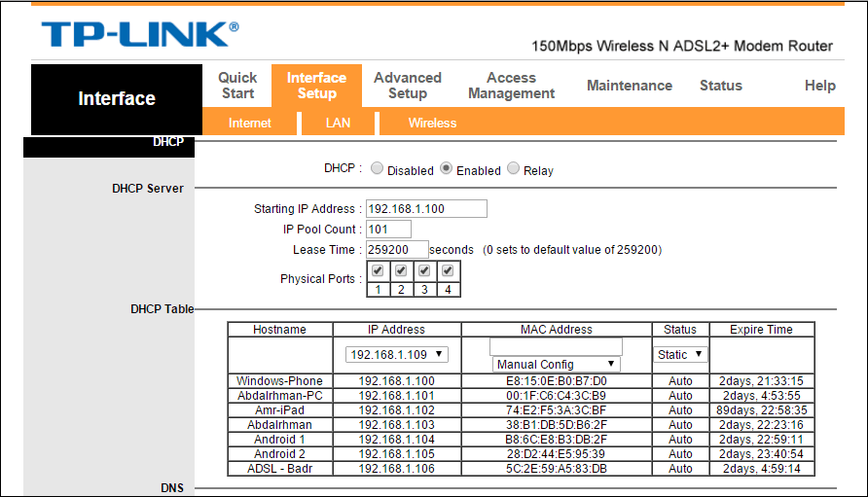Select the Relay DHCP radio button
The height and width of the screenshot is (497, 868).
[x=513, y=168]
